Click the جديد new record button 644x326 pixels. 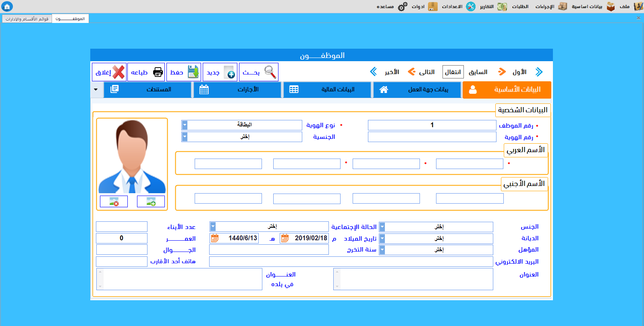click(220, 72)
